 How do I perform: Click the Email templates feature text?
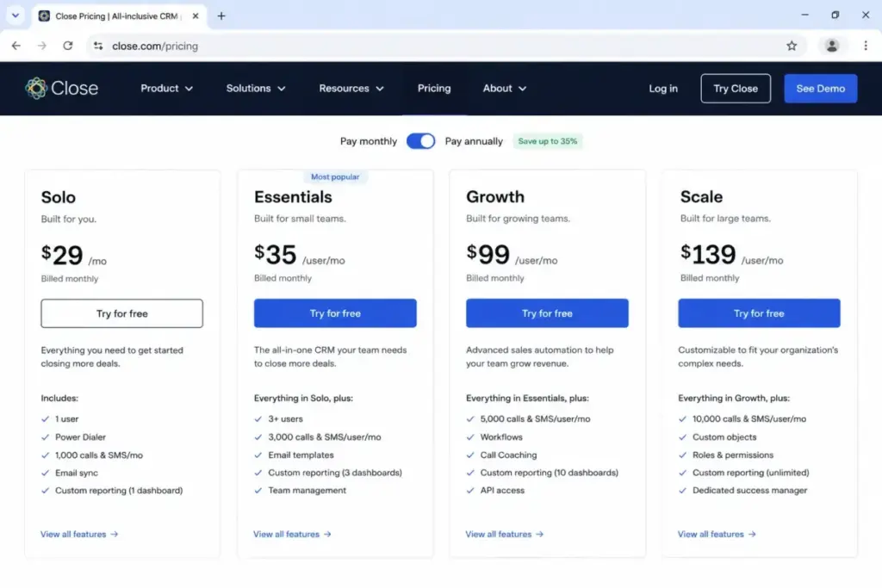pyautogui.click(x=301, y=455)
